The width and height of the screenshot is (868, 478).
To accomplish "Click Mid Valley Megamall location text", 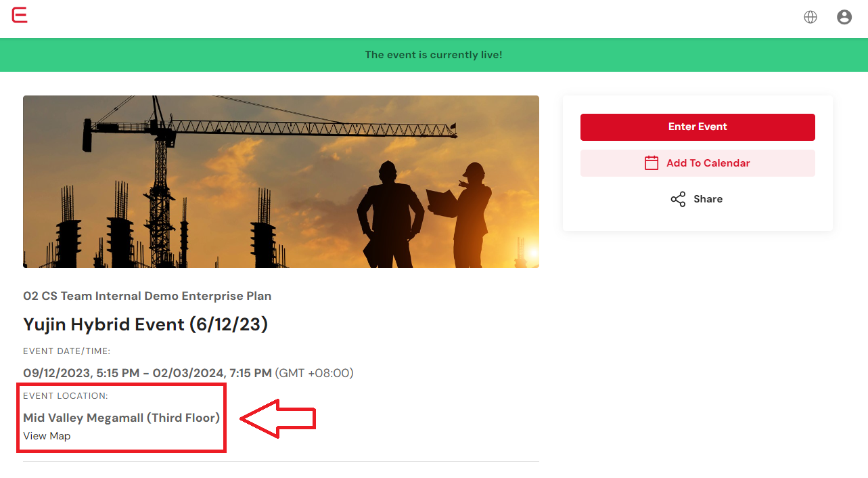I will 122,418.
